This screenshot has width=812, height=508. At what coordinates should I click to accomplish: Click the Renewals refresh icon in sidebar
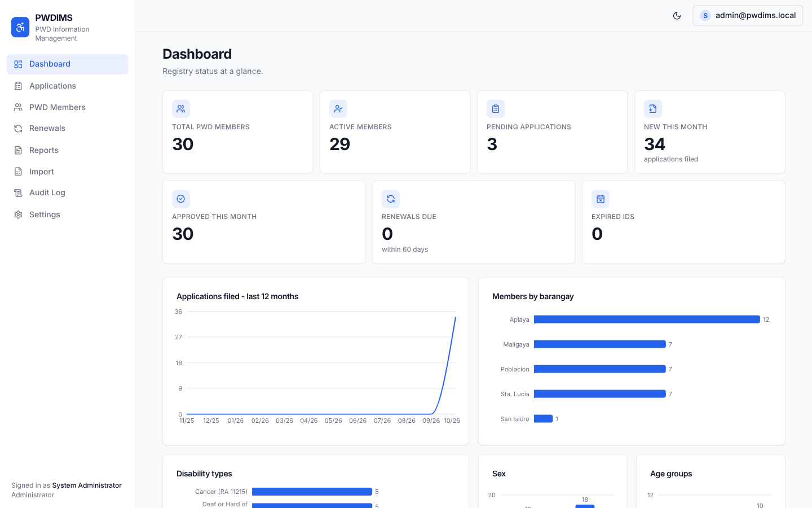pos(18,129)
